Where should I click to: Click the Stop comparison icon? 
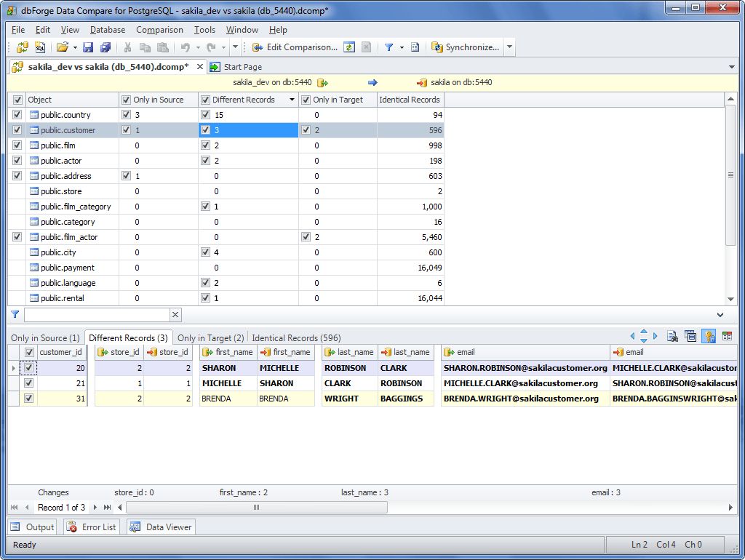click(x=366, y=47)
